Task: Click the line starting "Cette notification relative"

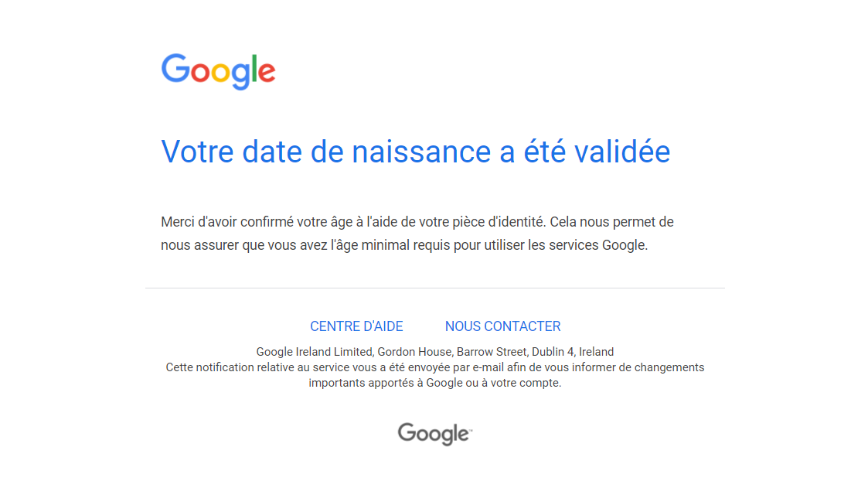Action: coord(435,367)
